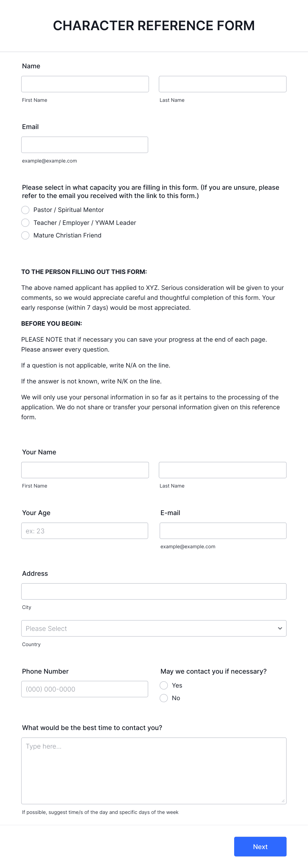Click the reference's E-mail field
The image size is (308, 868).
[x=223, y=530]
